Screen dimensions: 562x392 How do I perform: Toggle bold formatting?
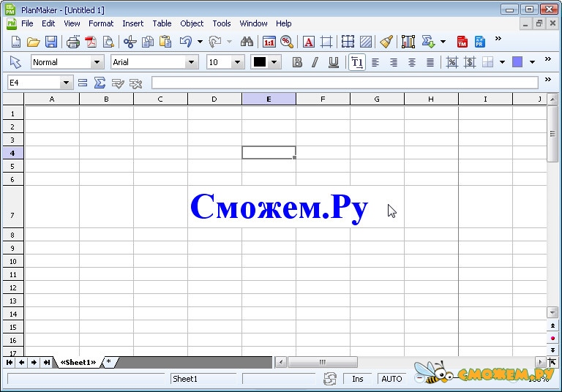pos(297,62)
